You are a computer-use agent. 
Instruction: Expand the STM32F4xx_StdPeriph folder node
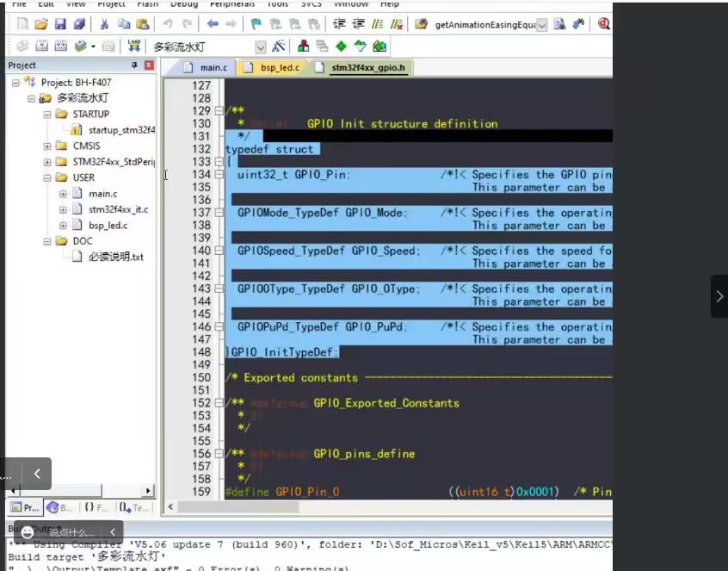47,162
